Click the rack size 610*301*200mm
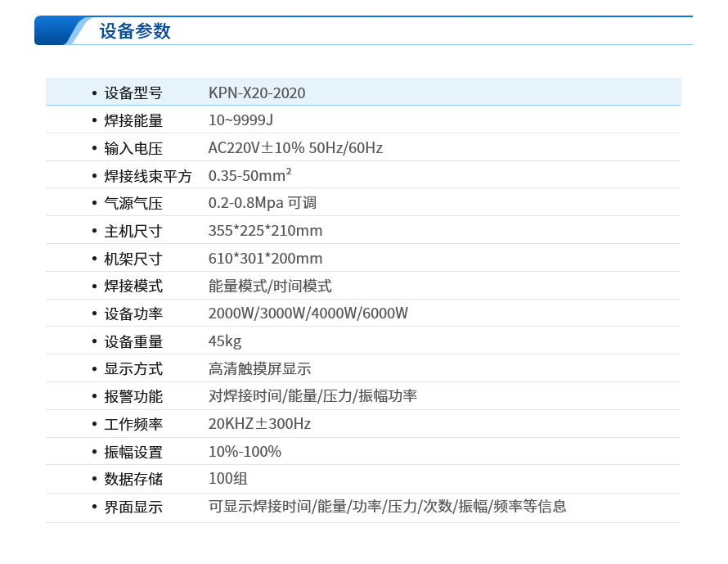728x564 pixels. [265, 259]
